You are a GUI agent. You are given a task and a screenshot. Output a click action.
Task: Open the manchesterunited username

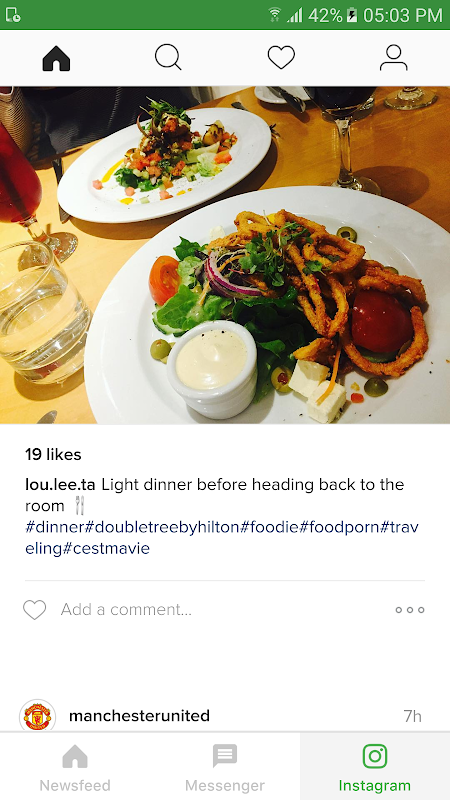139,716
